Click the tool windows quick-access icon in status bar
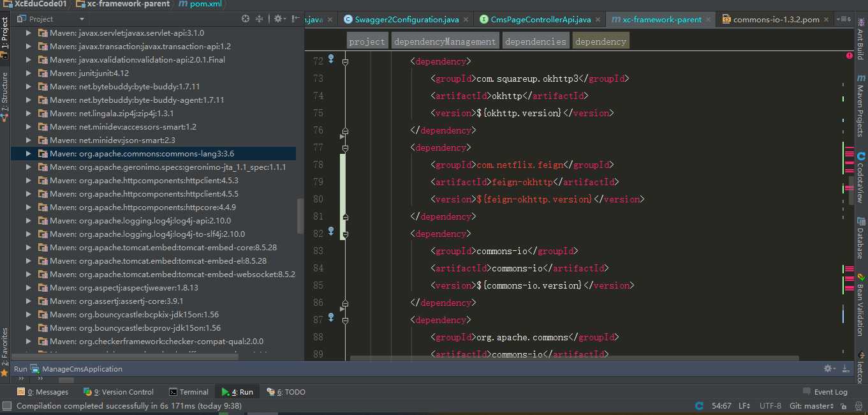 click(6, 406)
